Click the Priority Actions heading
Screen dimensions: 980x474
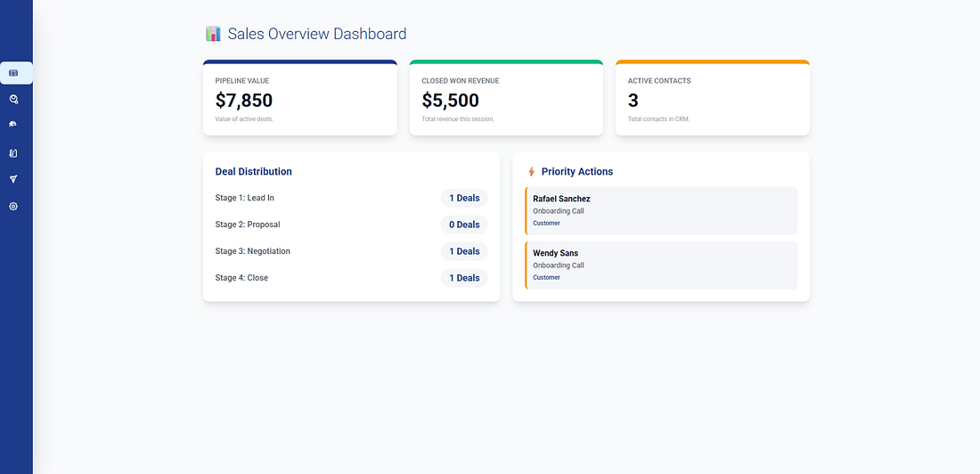(577, 171)
